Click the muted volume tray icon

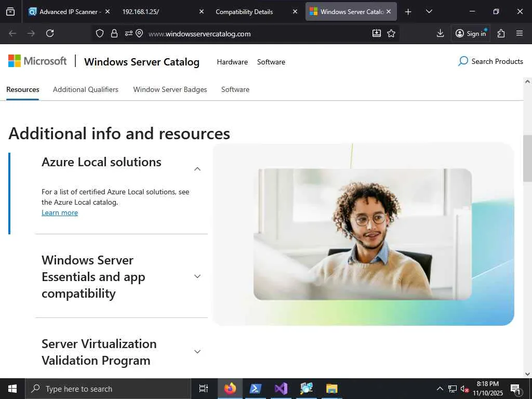465,389
